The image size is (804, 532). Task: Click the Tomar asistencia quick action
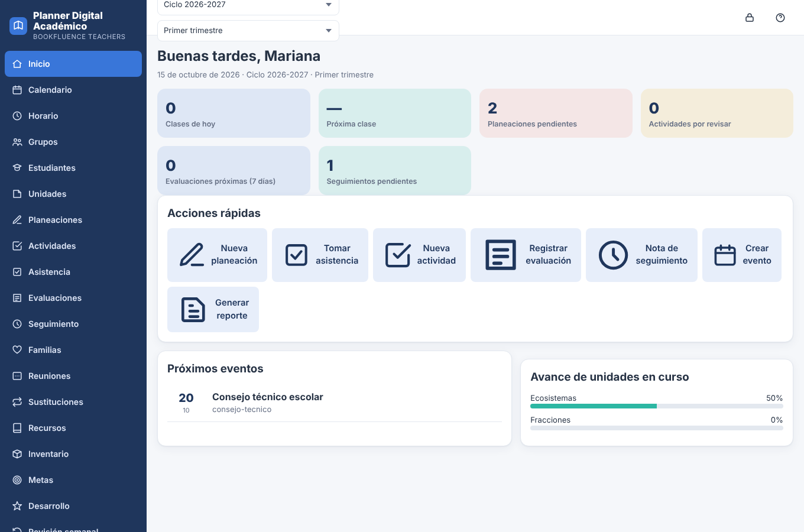[320, 255]
